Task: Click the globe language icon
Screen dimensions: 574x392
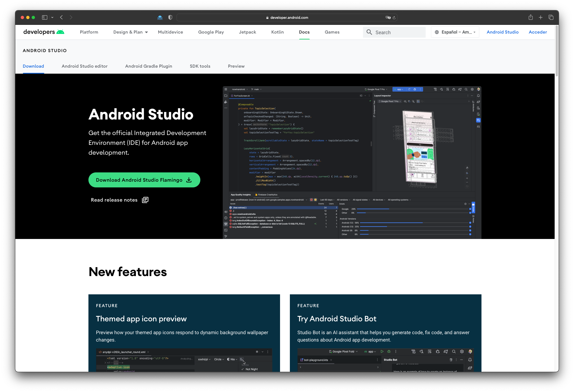Action: coord(437,32)
